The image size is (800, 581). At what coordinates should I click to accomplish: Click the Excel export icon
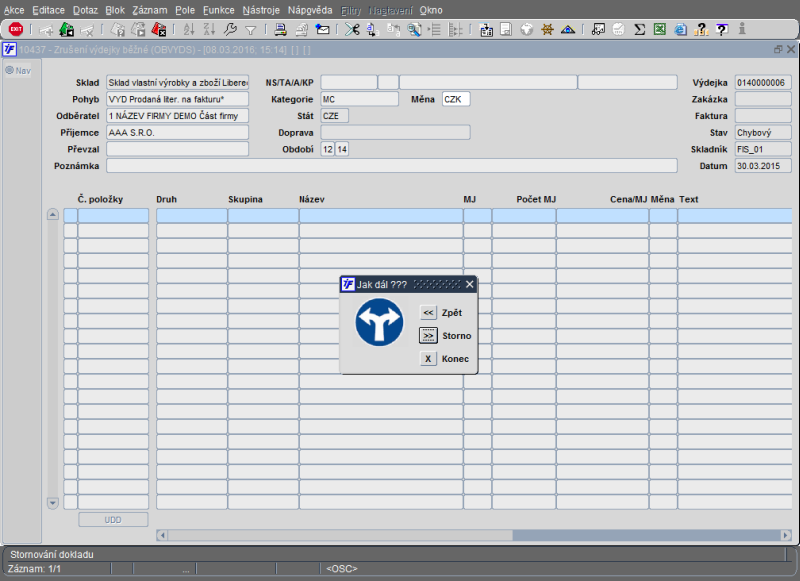[x=660, y=30]
